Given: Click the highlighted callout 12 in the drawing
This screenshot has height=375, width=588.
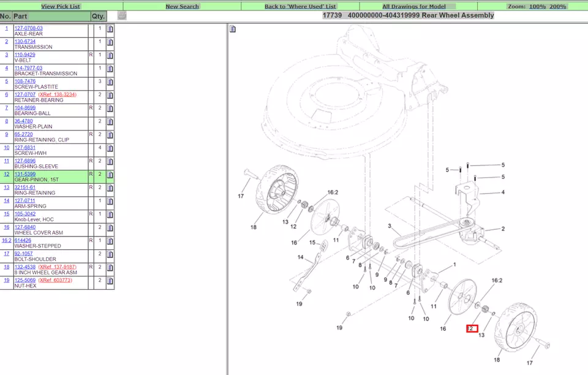Looking at the screenshot, I should coord(471,328).
